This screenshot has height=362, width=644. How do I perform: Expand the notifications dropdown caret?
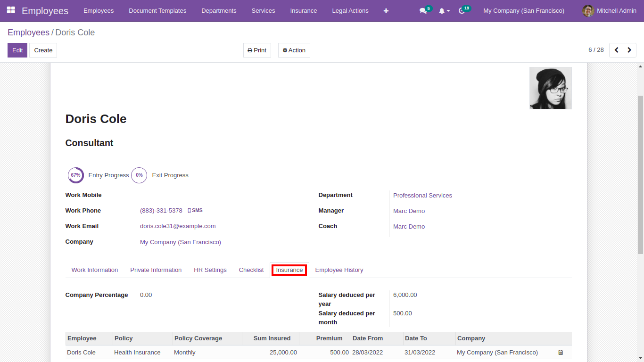(x=447, y=10)
